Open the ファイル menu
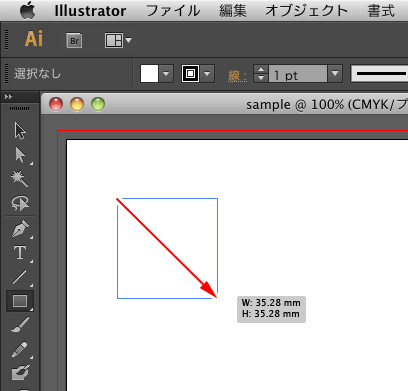Image resolution: width=408 pixels, height=391 pixels. (x=173, y=11)
